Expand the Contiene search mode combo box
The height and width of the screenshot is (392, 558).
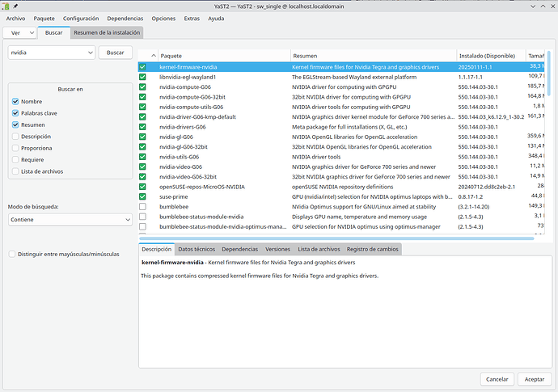pos(70,219)
